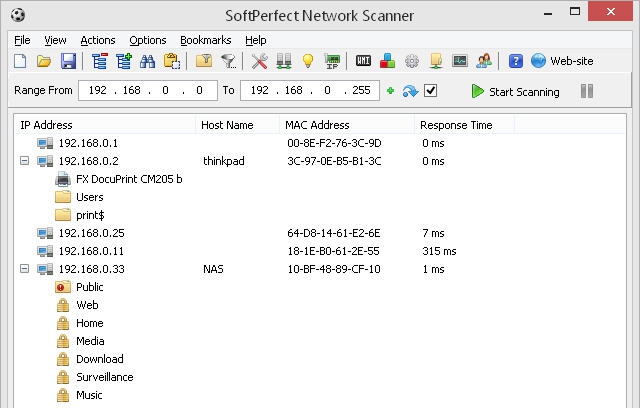
Task: Open the Bookmarks menu
Action: (x=205, y=40)
